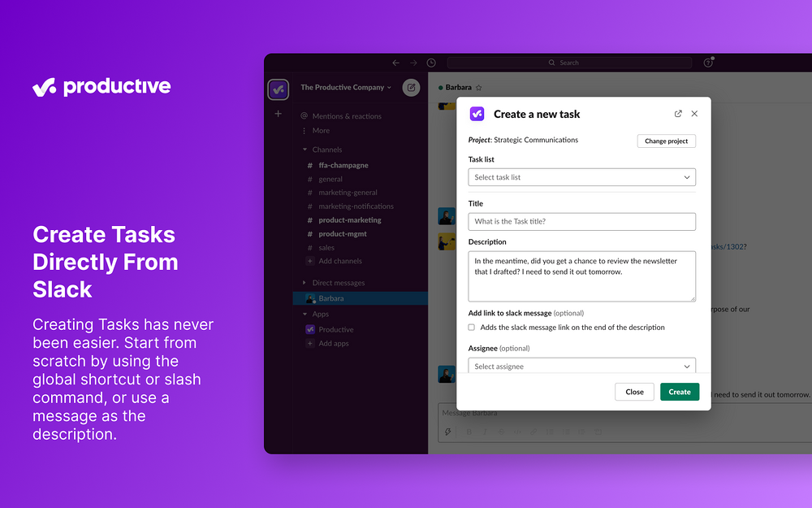Expand the Direct messages section

point(304,283)
